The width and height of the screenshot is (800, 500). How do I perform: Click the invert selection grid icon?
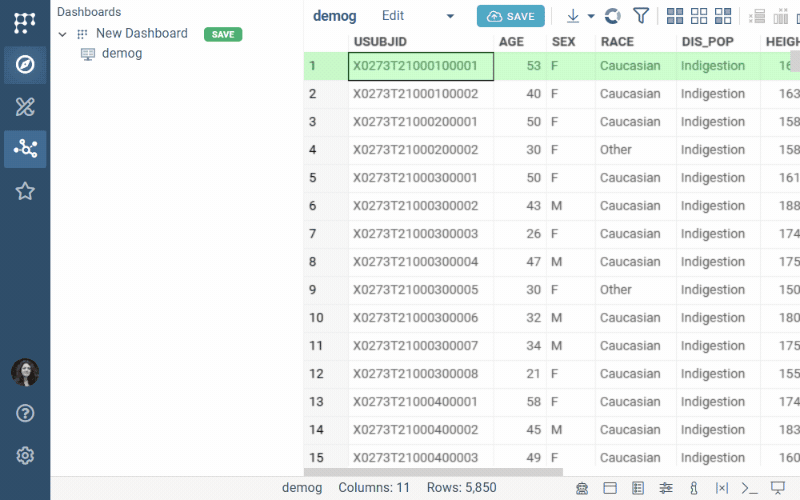[723, 16]
